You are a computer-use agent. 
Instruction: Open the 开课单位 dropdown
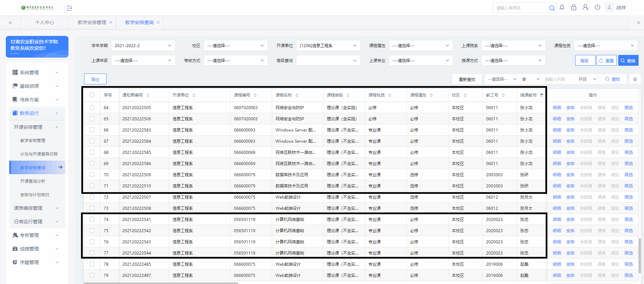328,46
